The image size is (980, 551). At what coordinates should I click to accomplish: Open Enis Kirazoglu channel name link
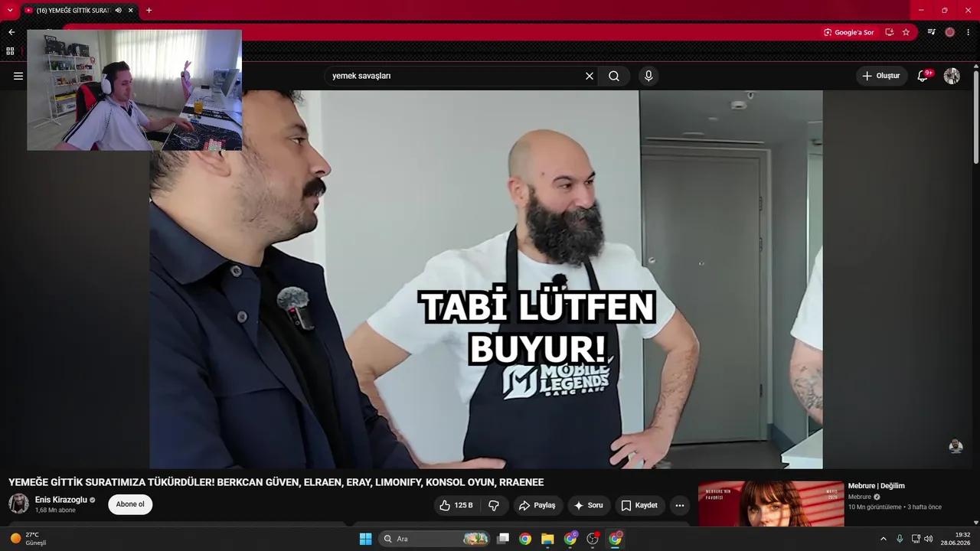pyautogui.click(x=61, y=500)
